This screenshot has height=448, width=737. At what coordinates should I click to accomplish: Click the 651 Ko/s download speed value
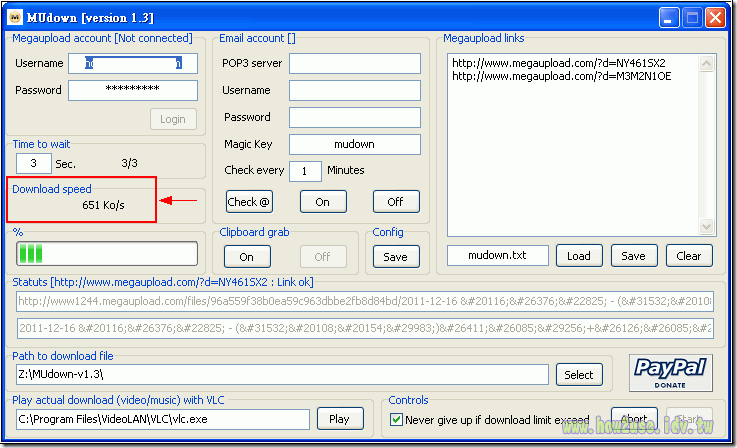click(103, 205)
